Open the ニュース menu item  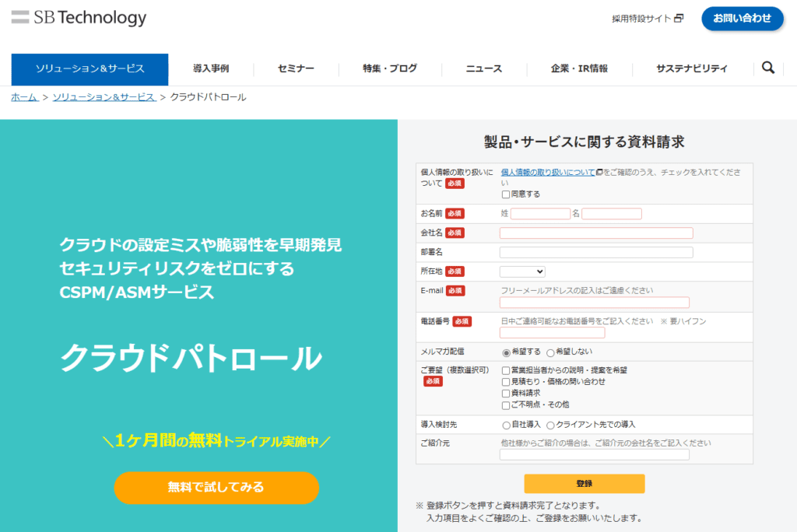[x=484, y=68]
